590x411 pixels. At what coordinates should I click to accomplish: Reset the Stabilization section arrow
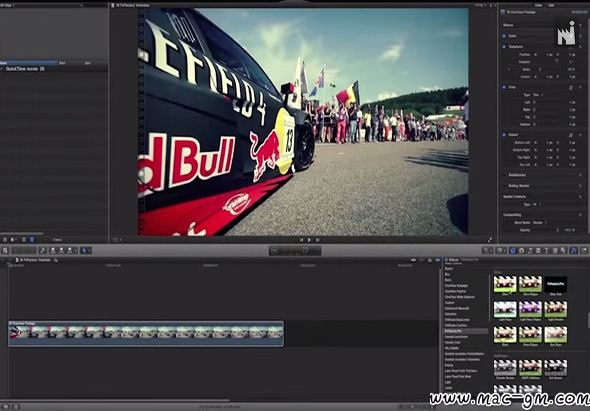point(580,175)
